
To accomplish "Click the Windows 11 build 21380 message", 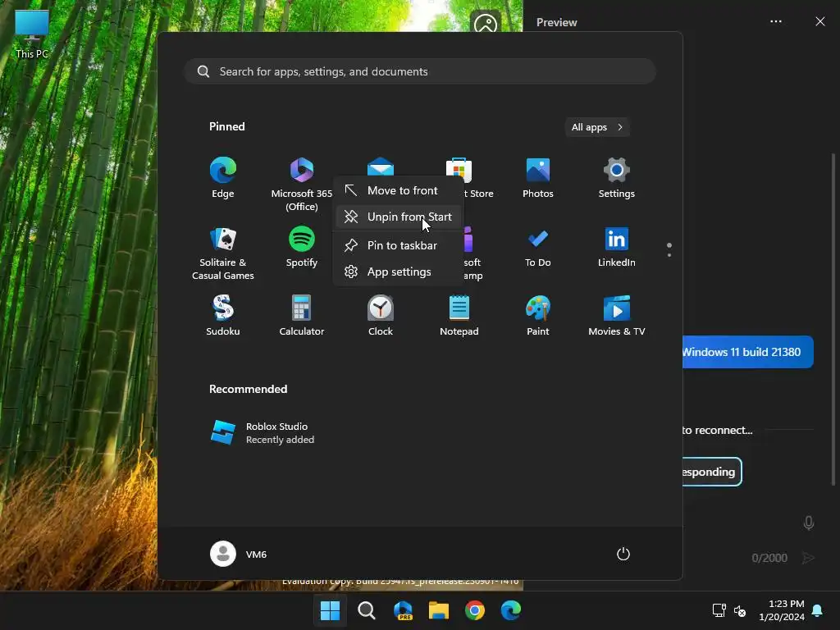I will tap(747, 352).
